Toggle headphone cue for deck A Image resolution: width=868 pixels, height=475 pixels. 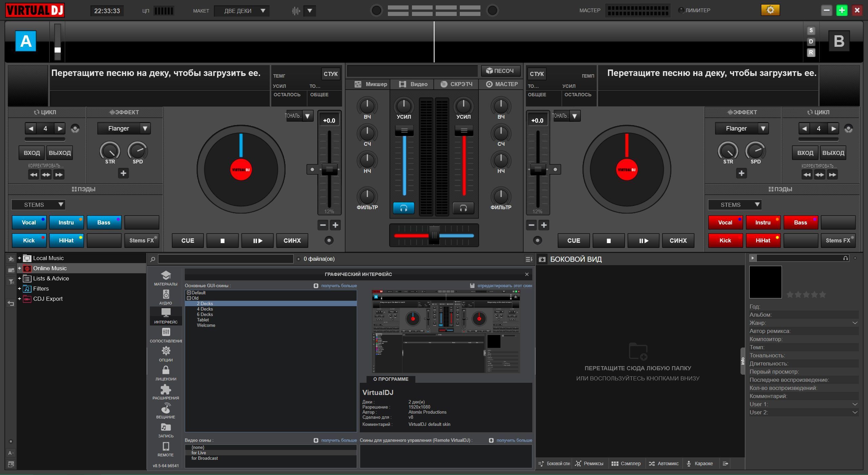403,208
